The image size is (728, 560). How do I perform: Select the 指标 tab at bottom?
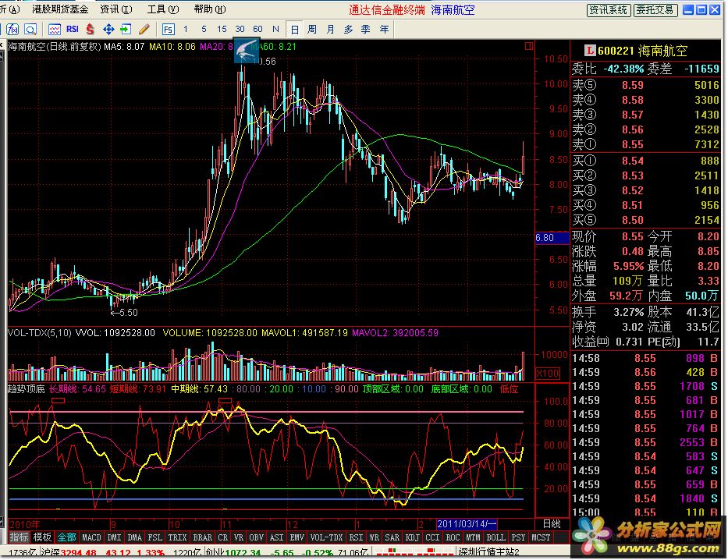[x=19, y=537]
